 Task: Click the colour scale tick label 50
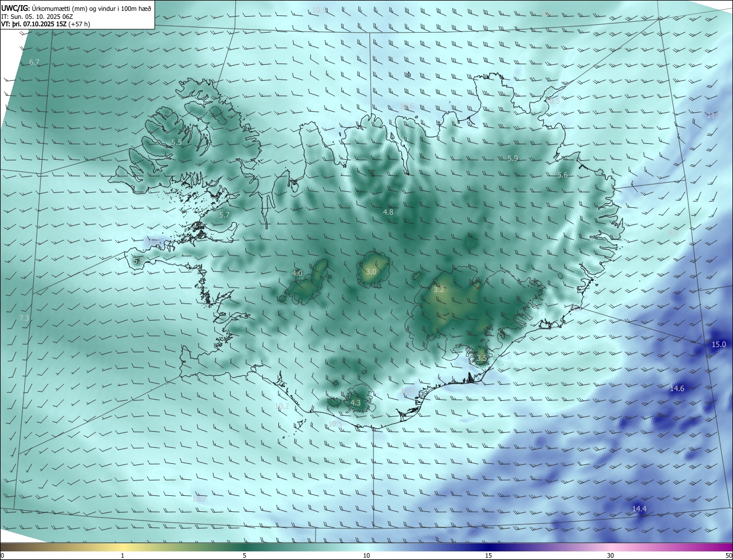click(x=728, y=555)
